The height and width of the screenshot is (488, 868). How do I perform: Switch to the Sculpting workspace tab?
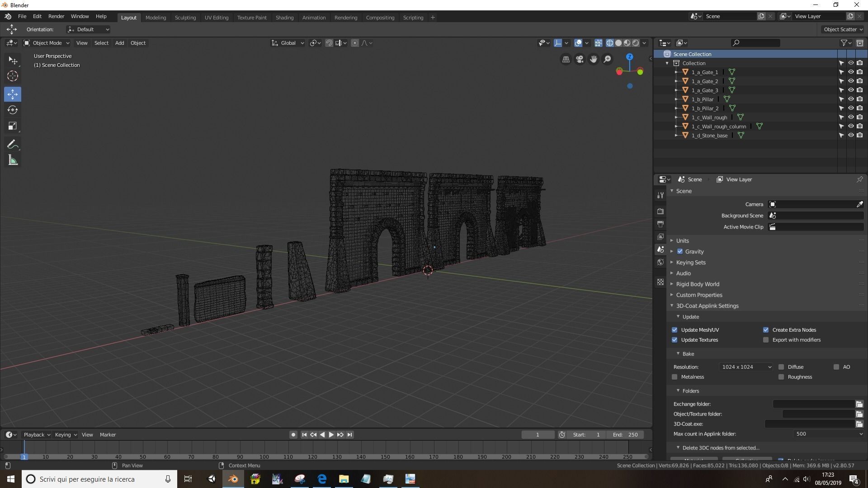point(185,18)
